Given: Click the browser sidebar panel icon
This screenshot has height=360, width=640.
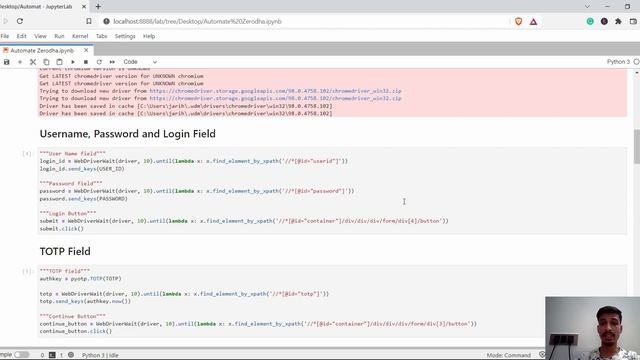Looking at the screenshot, I should tap(633, 21).
